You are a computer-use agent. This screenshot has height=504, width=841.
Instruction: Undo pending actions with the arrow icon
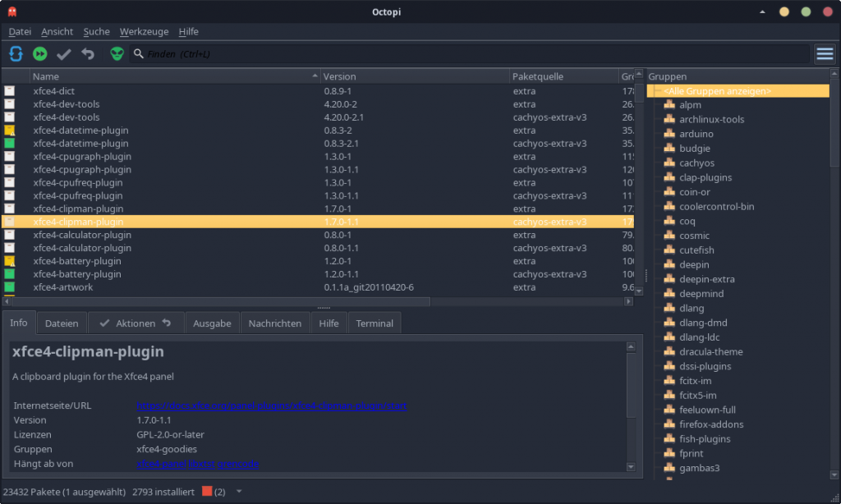coord(88,54)
